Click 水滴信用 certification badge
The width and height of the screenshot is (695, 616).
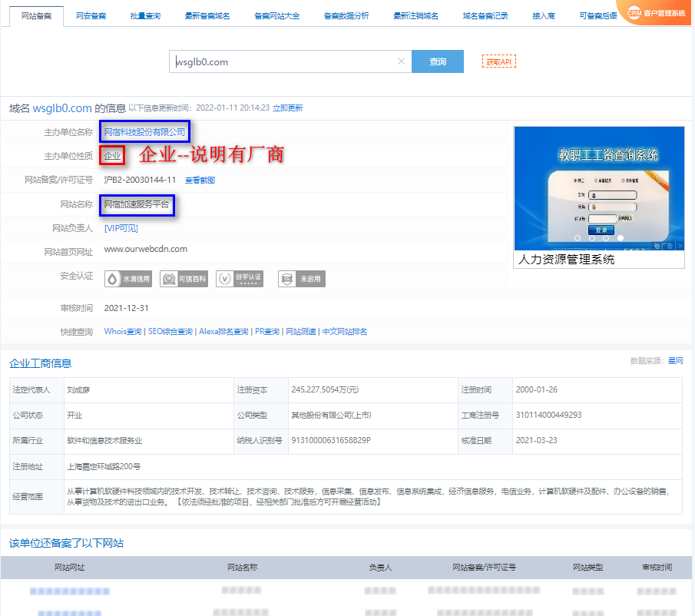[128, 279]
